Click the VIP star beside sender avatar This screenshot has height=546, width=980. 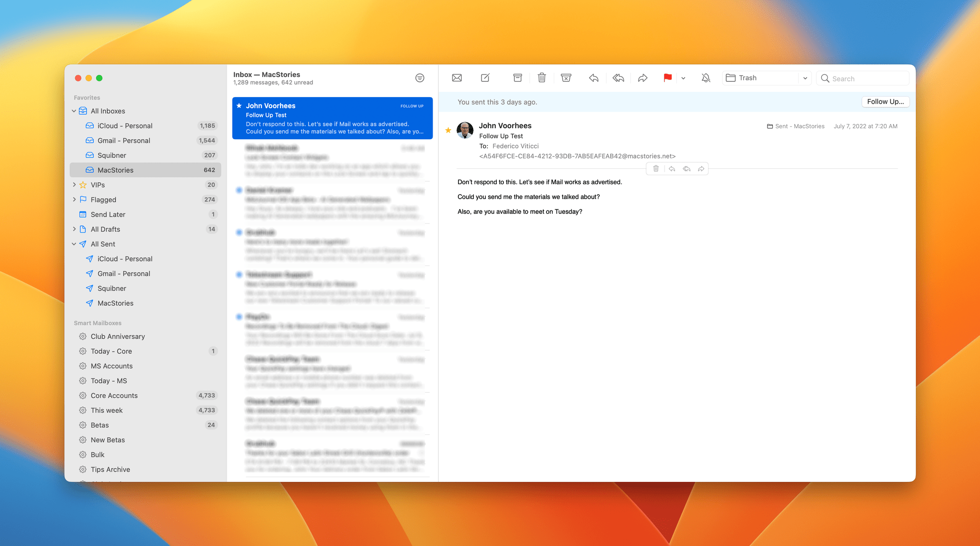(448, 130)
